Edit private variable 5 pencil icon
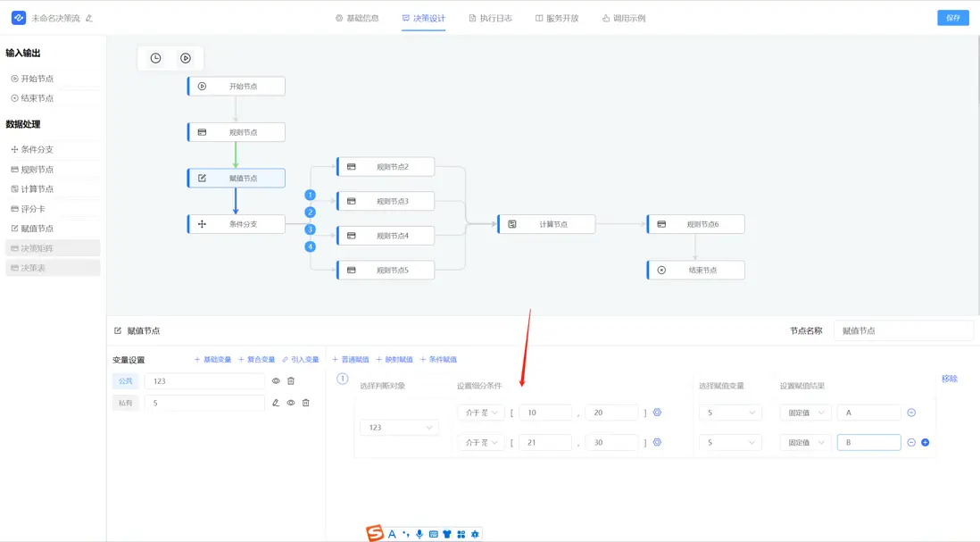 click(x=276, y=403)
